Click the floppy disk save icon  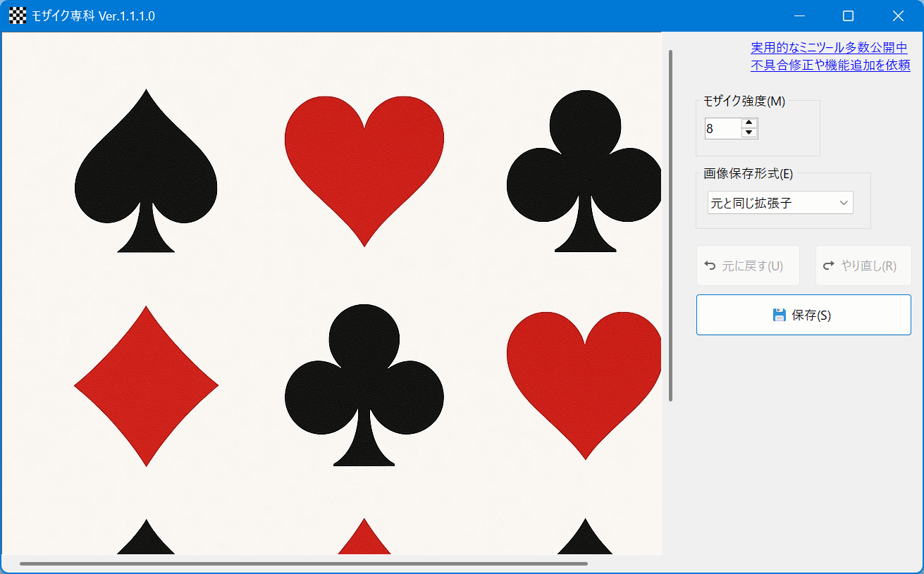tap(780, 315)
